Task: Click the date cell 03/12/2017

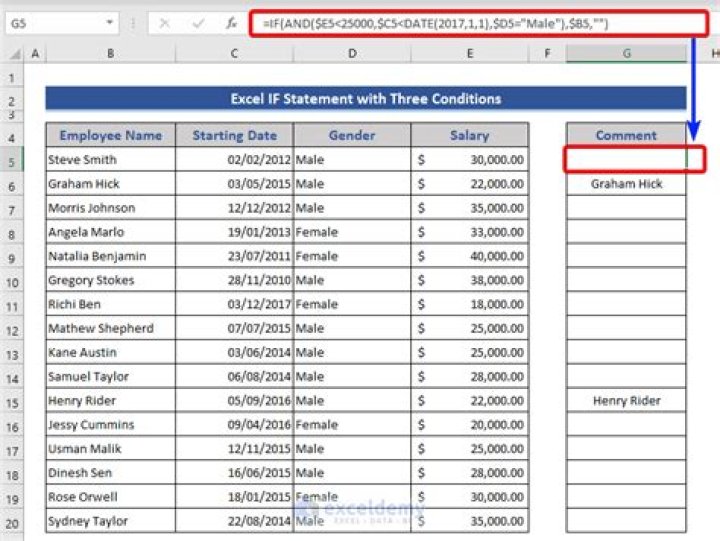Action: click(234, 304)
